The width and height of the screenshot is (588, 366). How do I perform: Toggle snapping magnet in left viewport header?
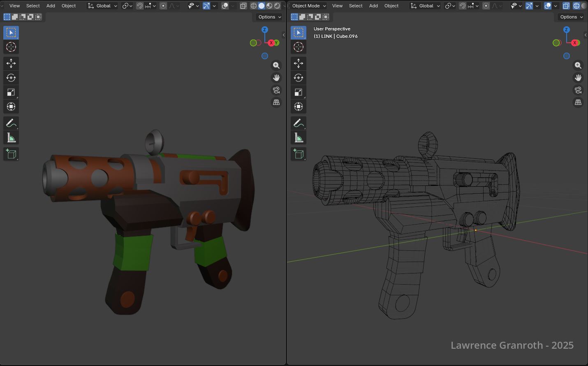(140, 6)
